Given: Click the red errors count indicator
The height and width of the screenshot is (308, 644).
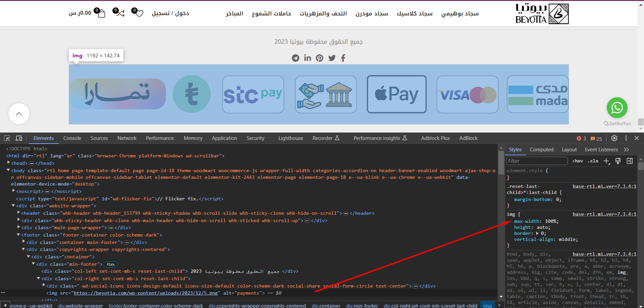Looking at the screenshot, I should 581,139.
